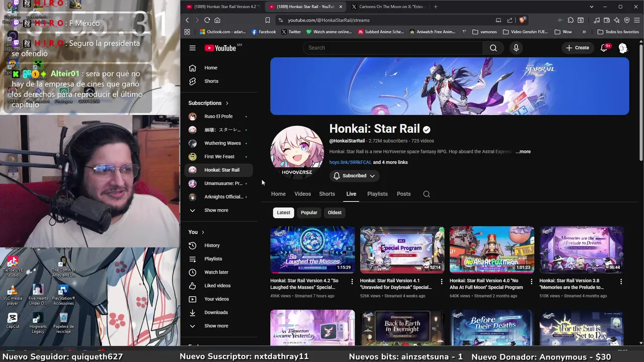Open the YouTube guide hamburger menu

pyautogui.click(x=192, y=48)
